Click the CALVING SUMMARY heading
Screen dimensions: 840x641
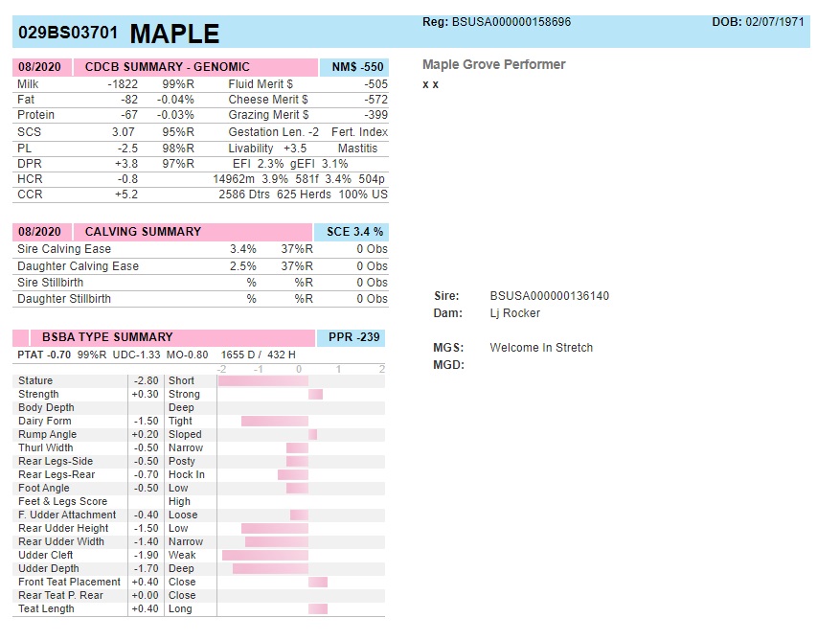(143, 232)
